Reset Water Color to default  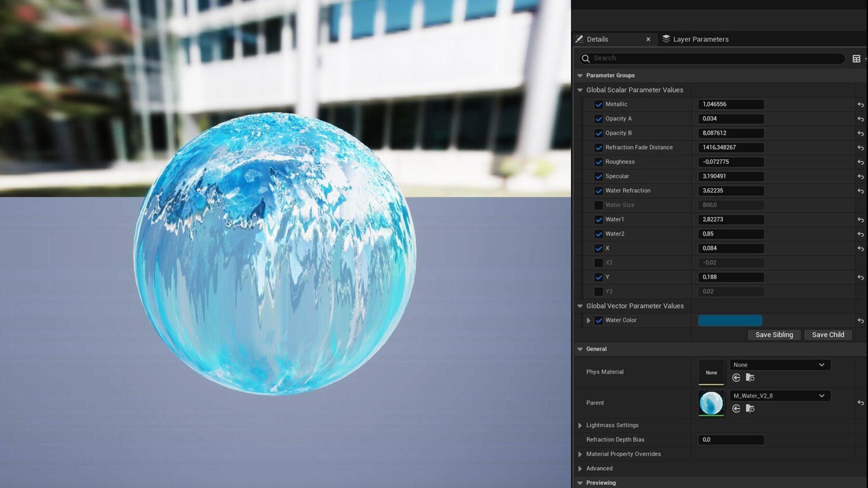point(860,320)
